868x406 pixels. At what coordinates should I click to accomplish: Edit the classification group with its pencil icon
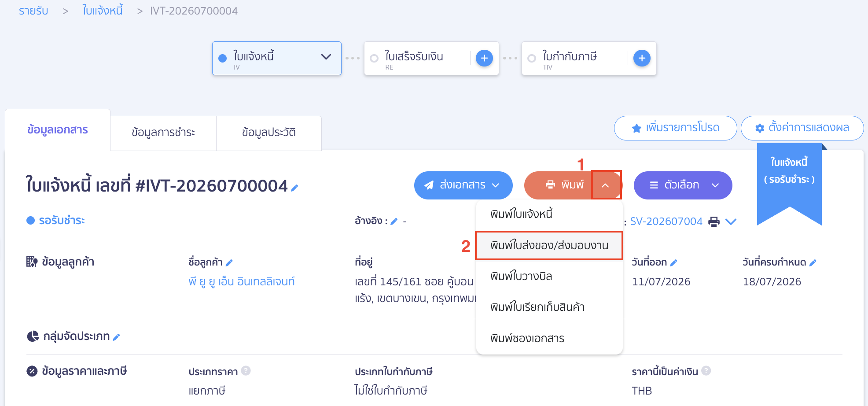[x=116, y=337]
